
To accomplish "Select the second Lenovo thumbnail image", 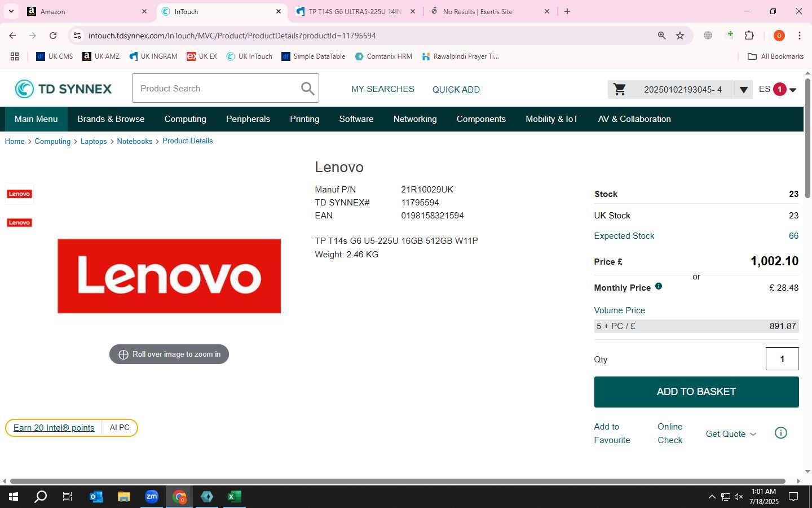I will (x=19, y=222).
